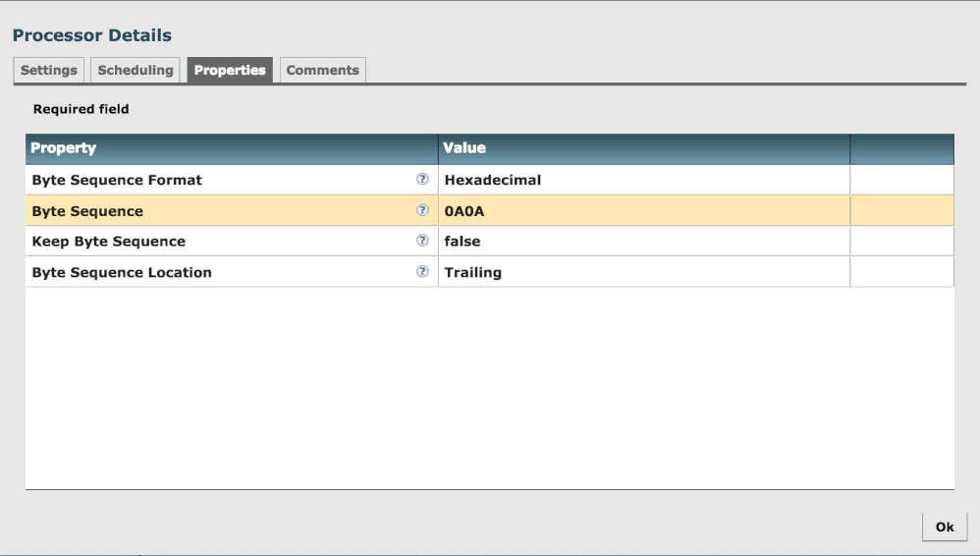
Task: Select the Byte Sequence property name
Action: point(87,210)
